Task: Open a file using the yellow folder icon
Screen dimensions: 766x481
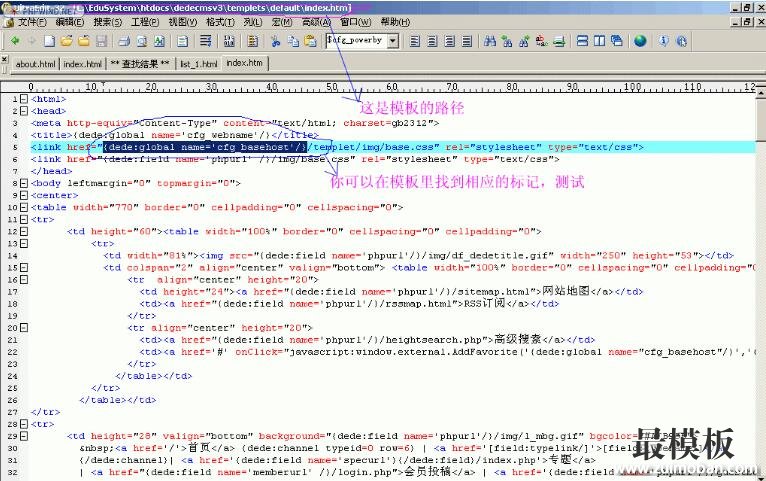Action: pos(66,41)
